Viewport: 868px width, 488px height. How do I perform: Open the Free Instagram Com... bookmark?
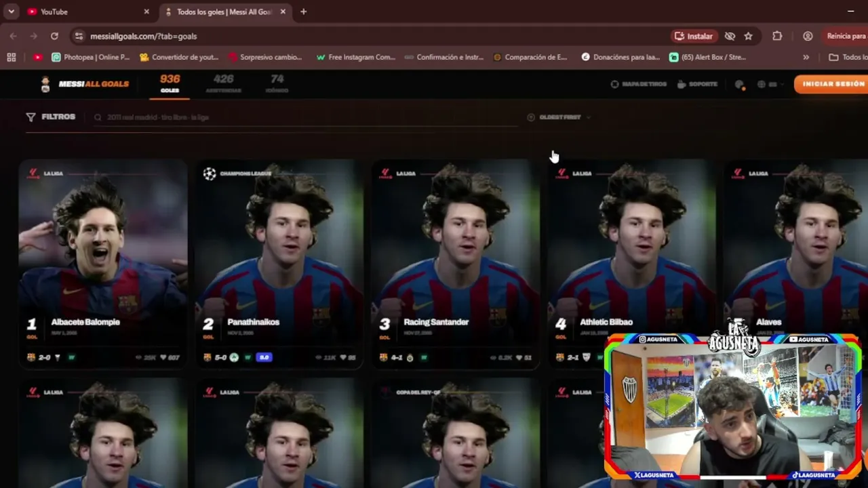[x=355, y=58]
